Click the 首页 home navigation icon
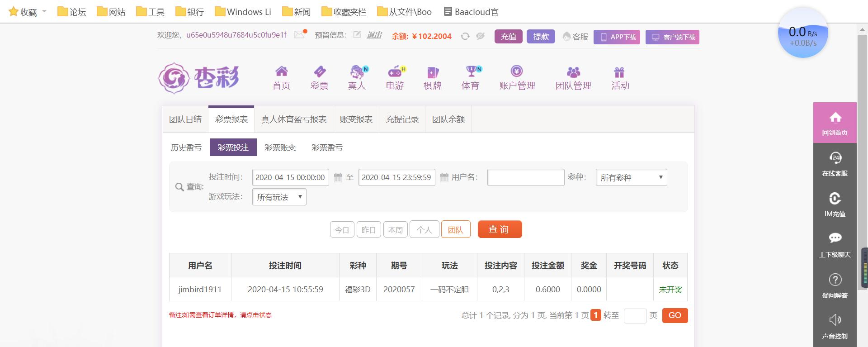 pyautogui.click(x=281, y=71)
